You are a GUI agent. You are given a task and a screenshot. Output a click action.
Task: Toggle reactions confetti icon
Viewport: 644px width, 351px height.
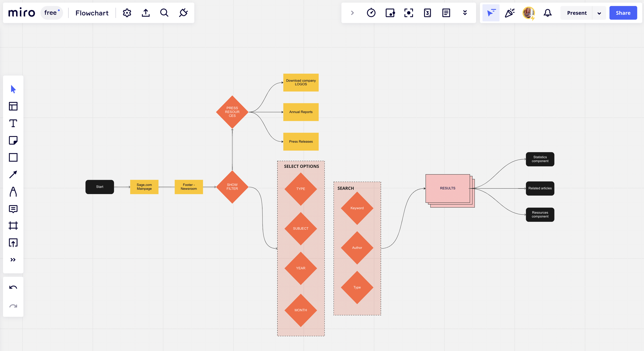[x=510, y=13]
